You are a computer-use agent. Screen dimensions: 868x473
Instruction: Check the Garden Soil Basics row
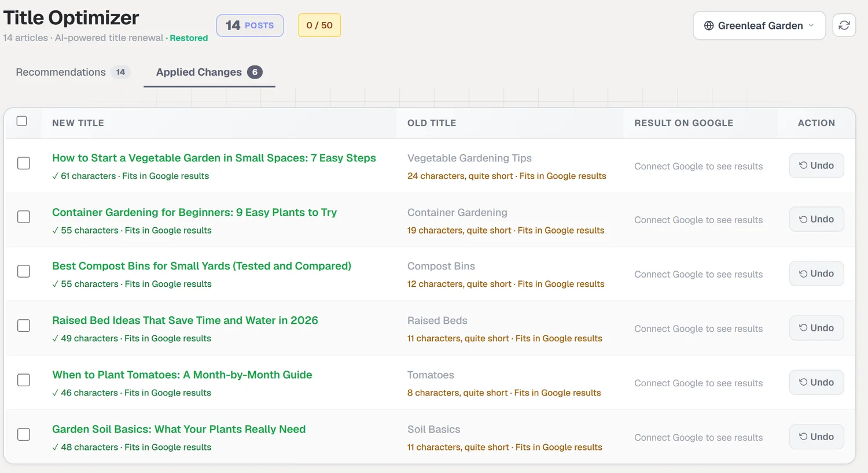[x=24, y=434]
